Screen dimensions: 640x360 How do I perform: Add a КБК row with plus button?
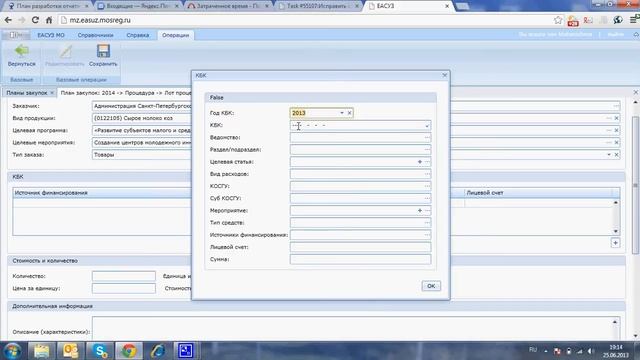point(616,243)
